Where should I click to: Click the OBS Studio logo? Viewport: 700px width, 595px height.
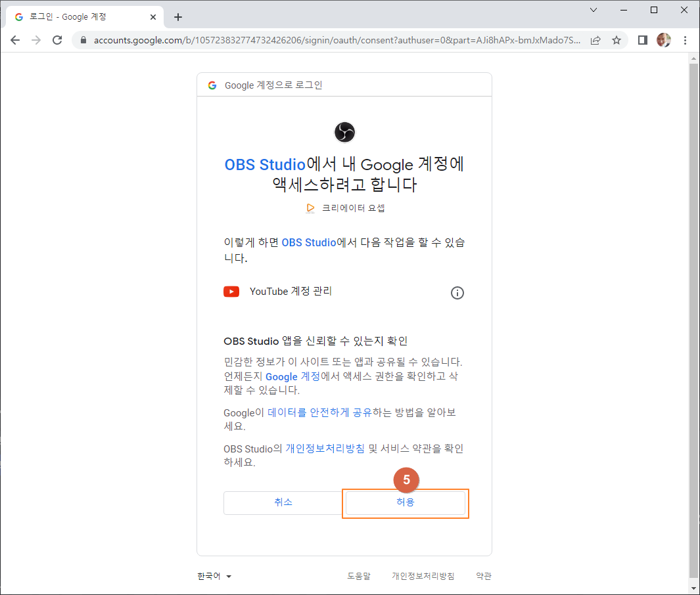pos(344,133)
